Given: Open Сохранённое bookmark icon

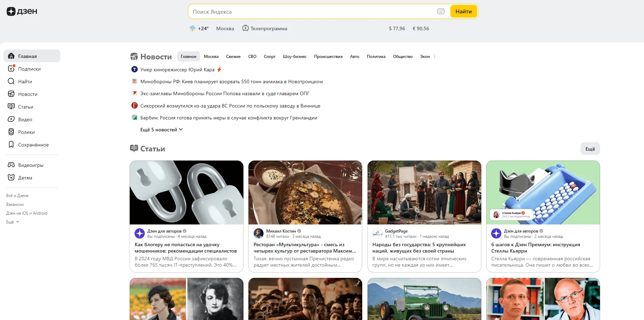Looking at the screenshot, I should point(11,144).
